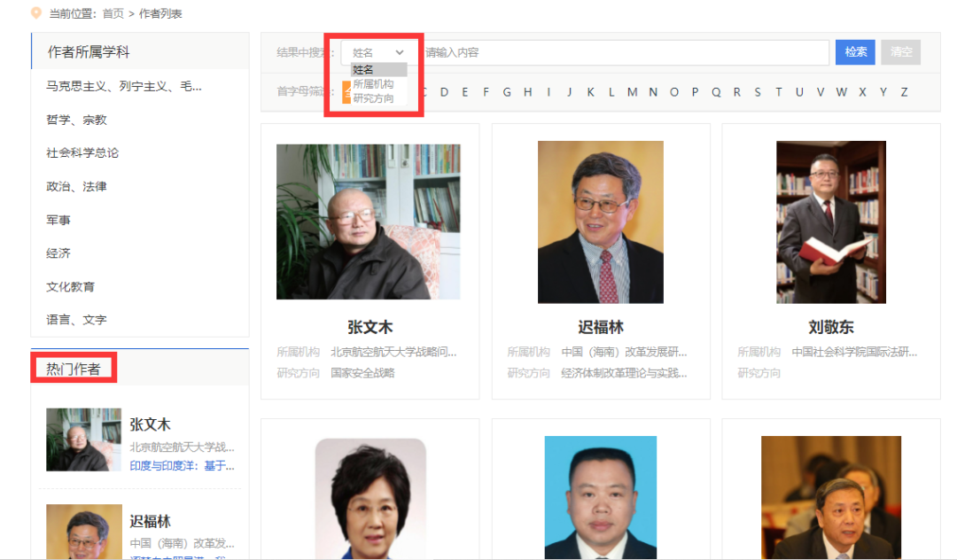Click the location pin icon in the breadcrumb bar
The height and width of the screenshot is (560, 957).
click(x=35, y=13)
